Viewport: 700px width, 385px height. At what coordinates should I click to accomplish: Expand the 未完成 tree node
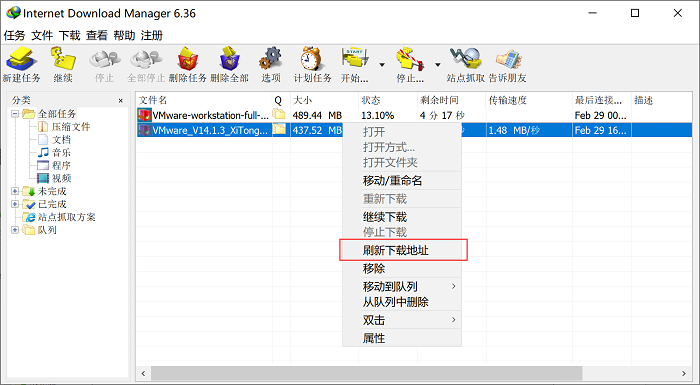(x=15, y=191)
